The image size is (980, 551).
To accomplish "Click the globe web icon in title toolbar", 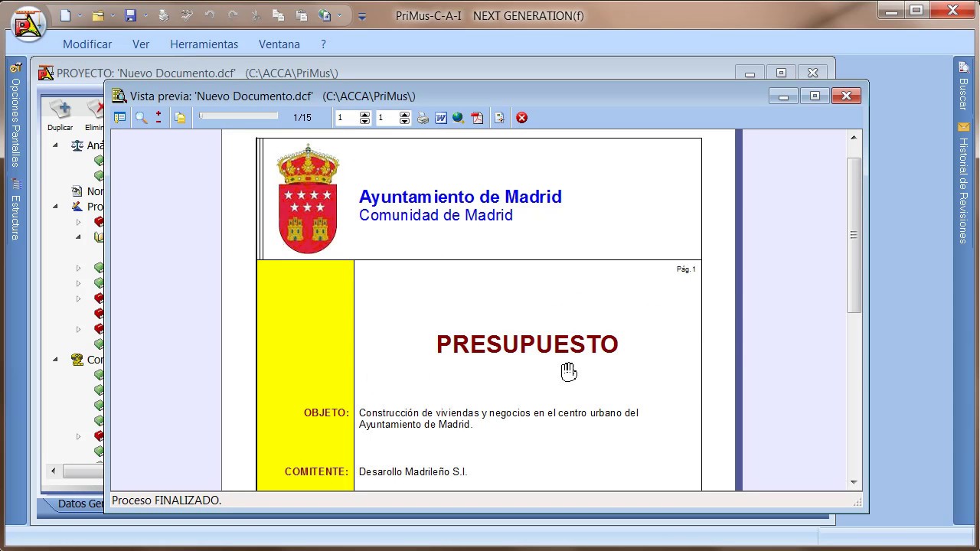I will 325,15.
